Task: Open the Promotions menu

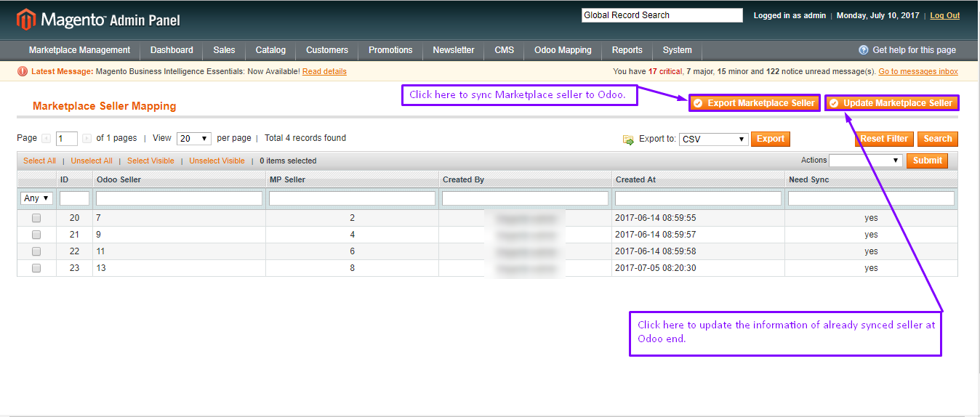Action: pos(390,50)
